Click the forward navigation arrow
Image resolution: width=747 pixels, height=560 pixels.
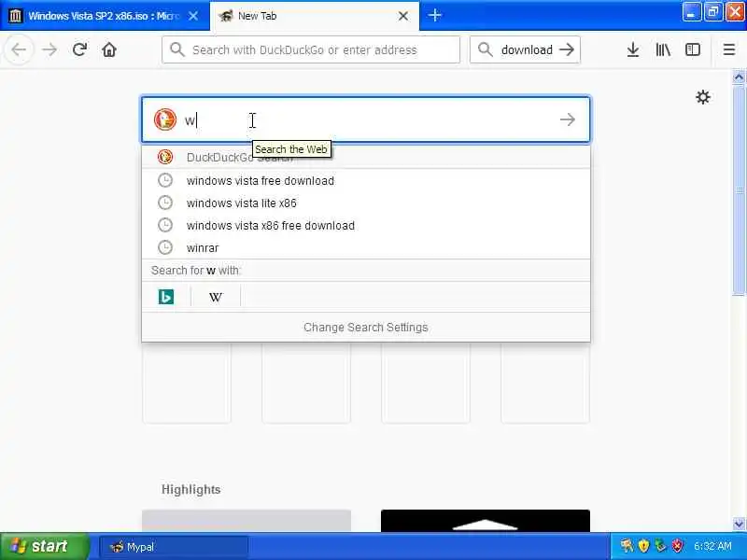(x=49, y=49)
